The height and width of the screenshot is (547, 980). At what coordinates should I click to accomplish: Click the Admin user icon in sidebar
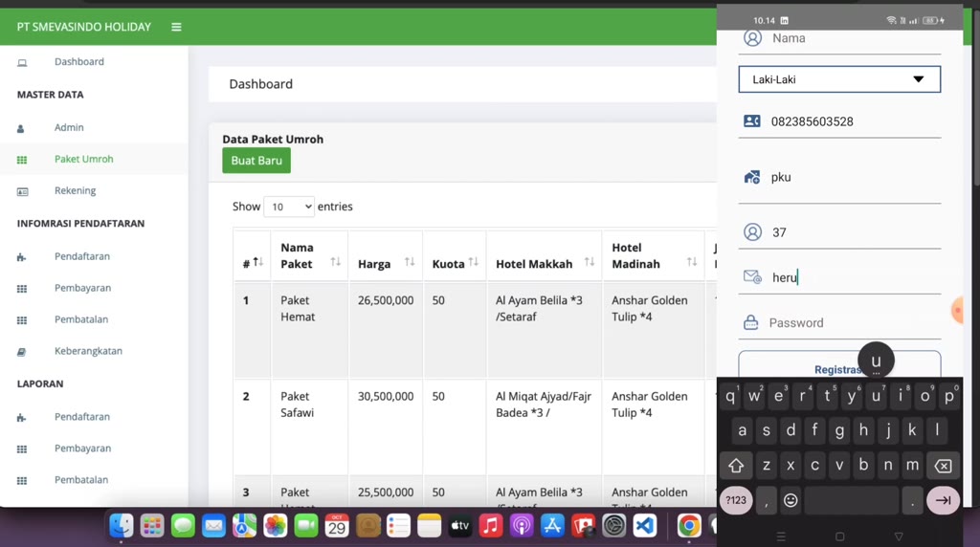[x=22, y=128]
